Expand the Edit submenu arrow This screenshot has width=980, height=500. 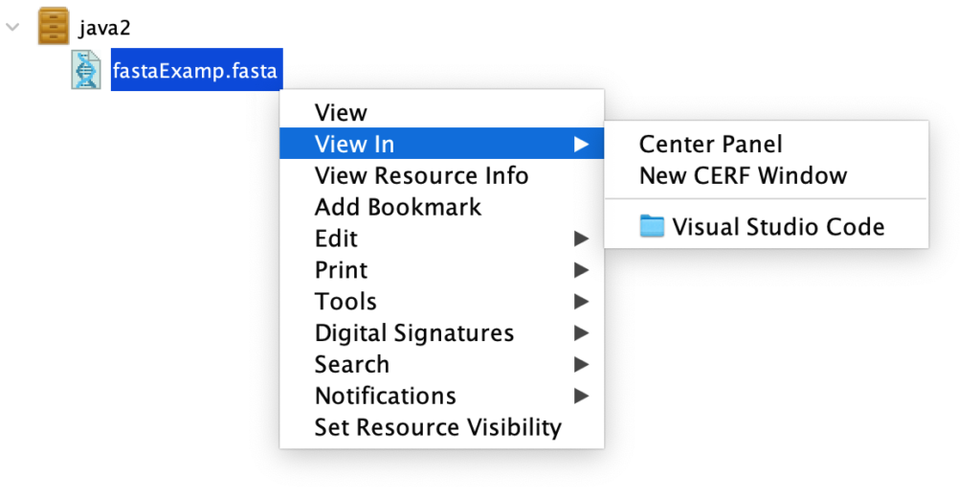580,239
